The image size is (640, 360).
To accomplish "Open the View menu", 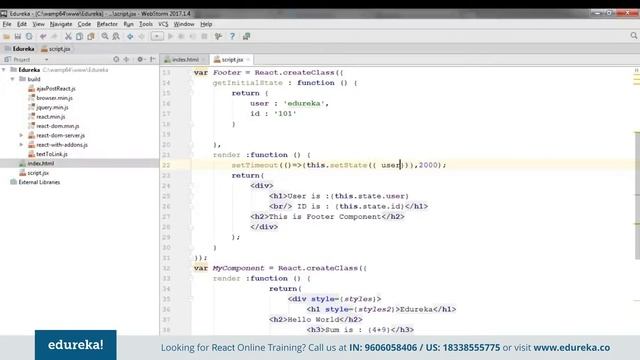I will point(38,24).
